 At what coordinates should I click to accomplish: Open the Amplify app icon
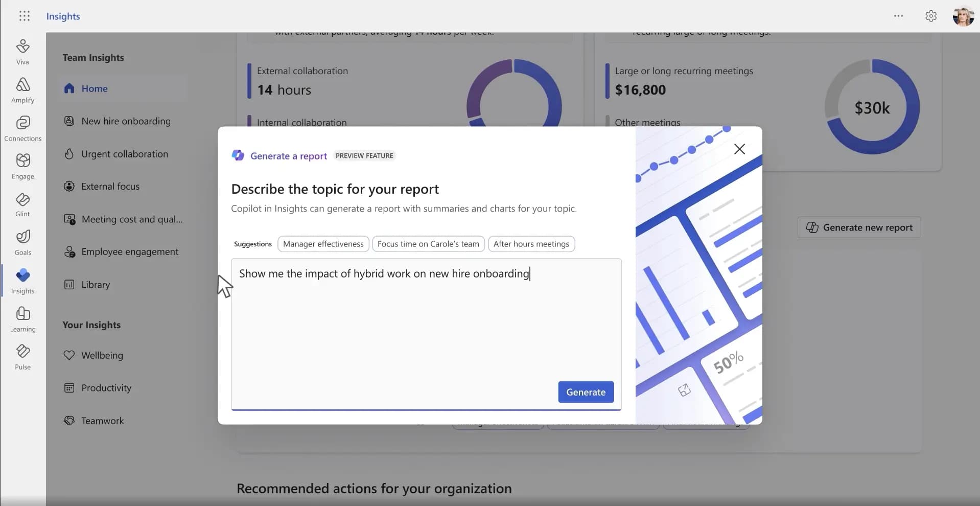tap(22, 90)
